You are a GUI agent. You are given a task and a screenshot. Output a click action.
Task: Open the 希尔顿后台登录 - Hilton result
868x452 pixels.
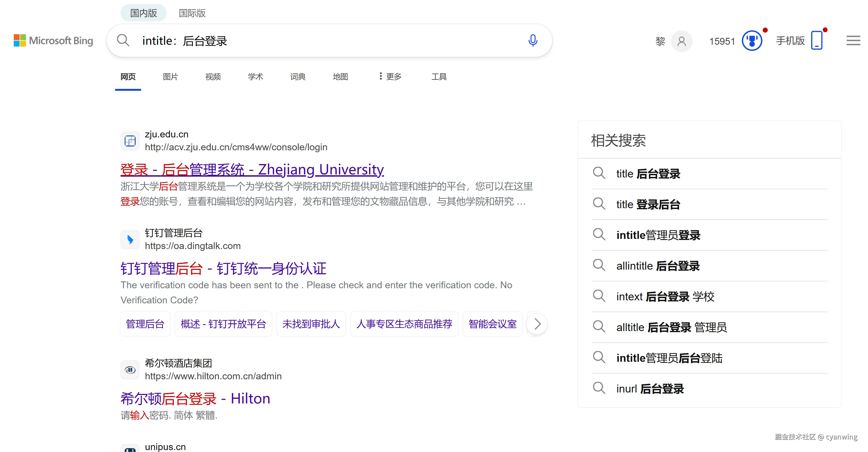(195, 398)
